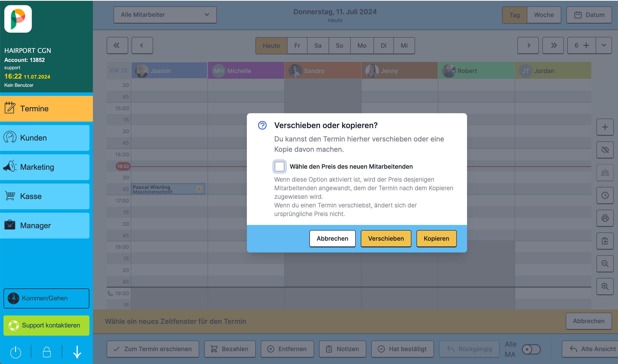Click Jasmin's column header
The image size is (618, 364).
[169, 71]
